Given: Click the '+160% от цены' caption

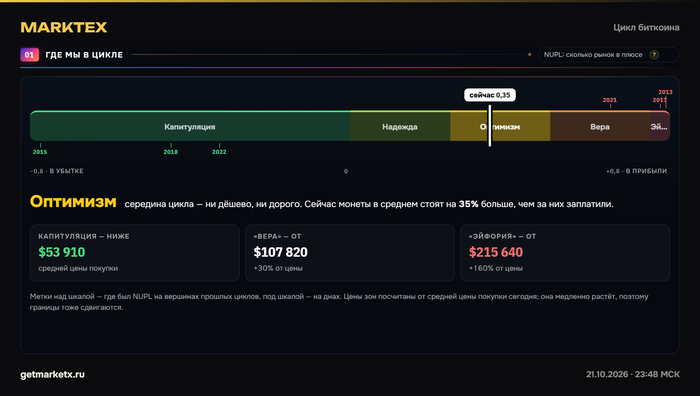Looking at the screenshot, I should tap(496, 268).
